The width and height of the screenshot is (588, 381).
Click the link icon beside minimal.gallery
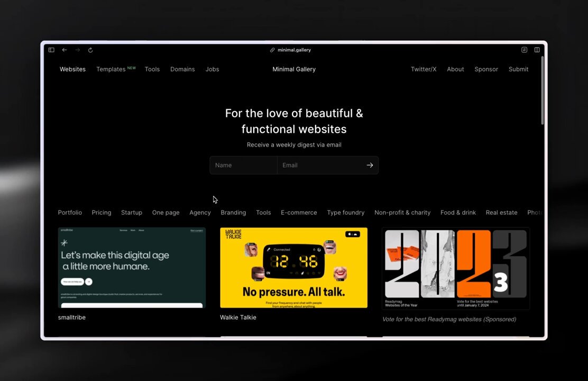(x=272, y=50)
